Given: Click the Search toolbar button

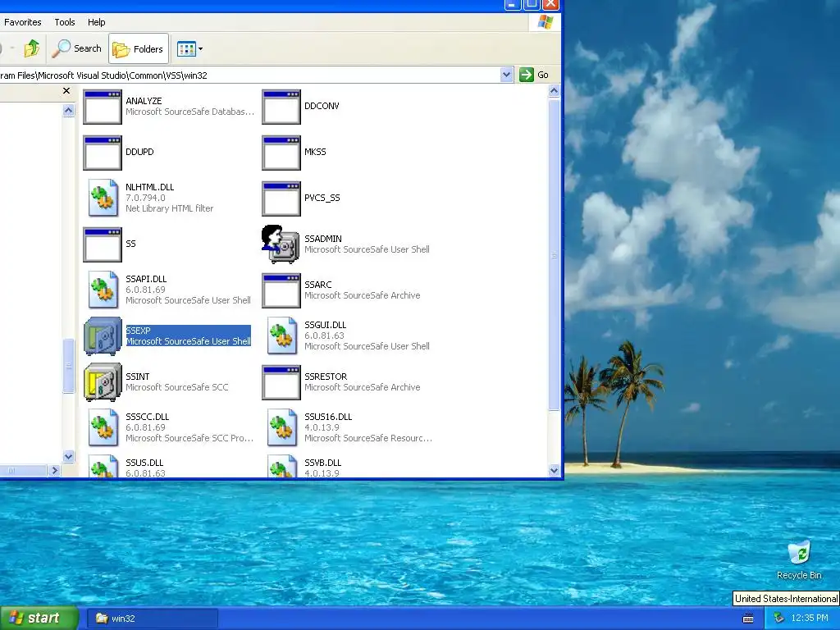Looking at the screenshot, I should pos(76,48).
